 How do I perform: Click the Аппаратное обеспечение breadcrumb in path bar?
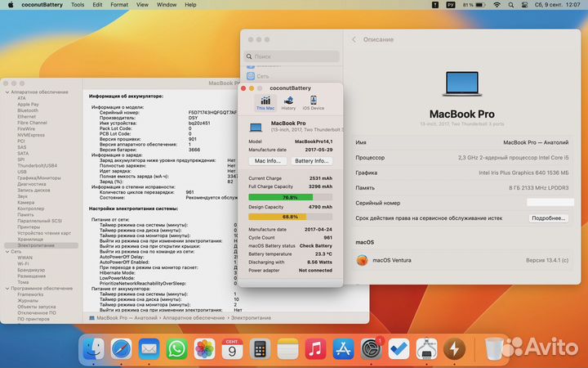pyautogui.click(x=194, y=317)
